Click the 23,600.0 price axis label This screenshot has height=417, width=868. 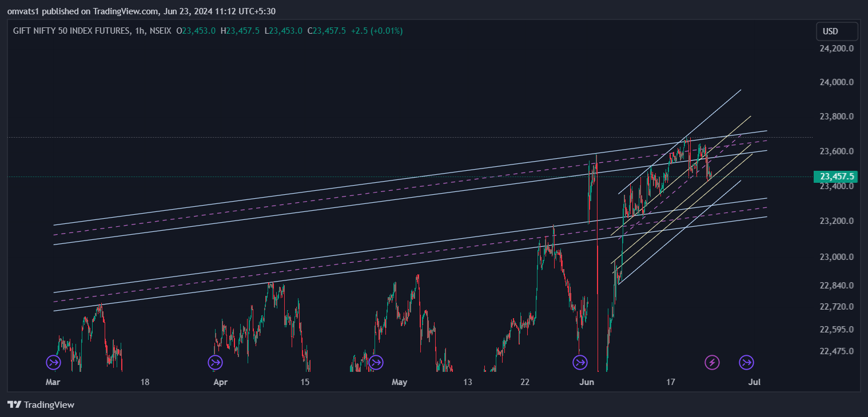tap(837, 151)
